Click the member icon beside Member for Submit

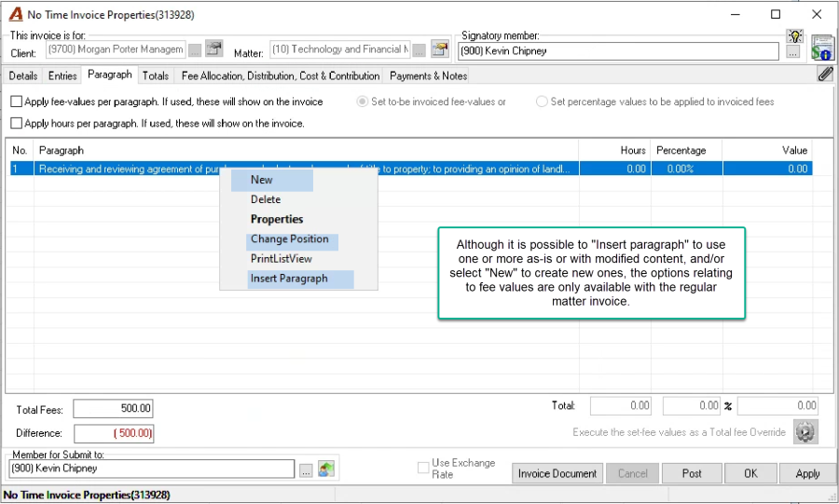point(326,469)
